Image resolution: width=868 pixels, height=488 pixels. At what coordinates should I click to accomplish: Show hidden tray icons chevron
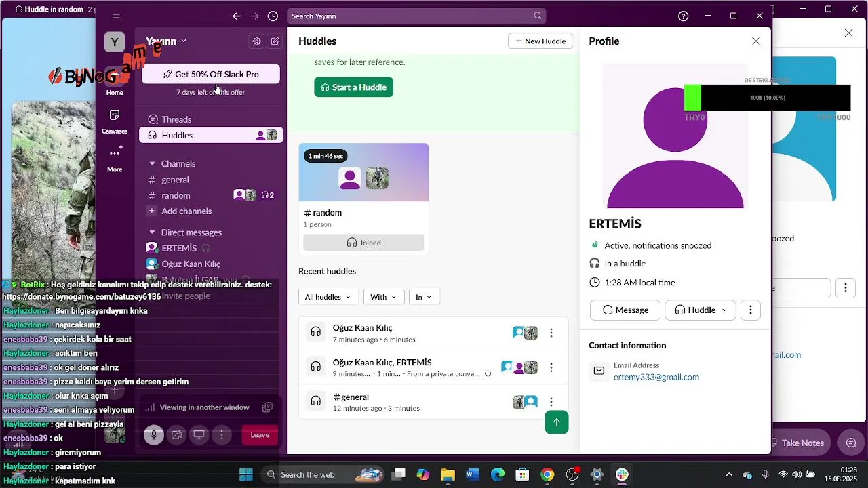729,474
